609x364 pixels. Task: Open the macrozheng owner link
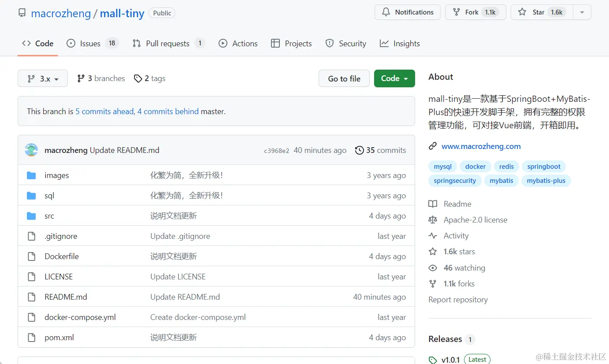click(61, 13)
